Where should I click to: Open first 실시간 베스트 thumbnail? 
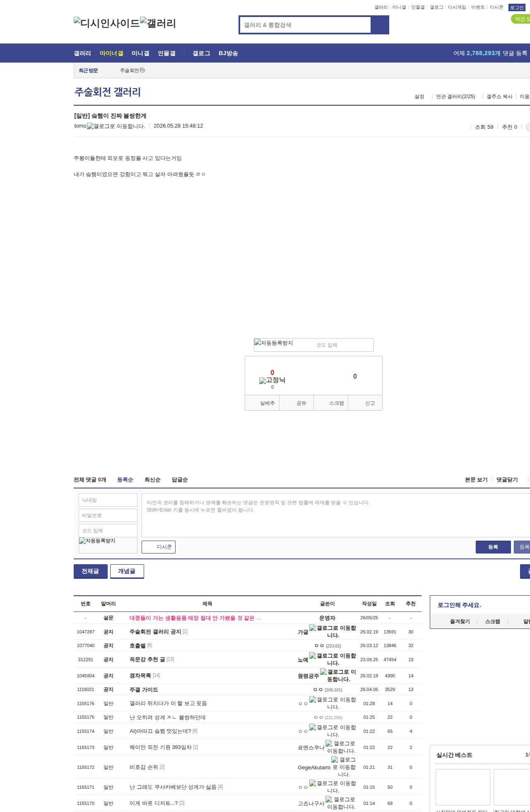point(463,787)
